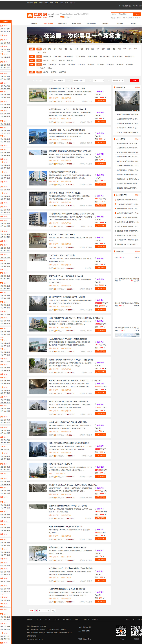Click location pin icon in 仁和工业区1-3层9300方 listing
142x644 pixels.
click(95, 258)
